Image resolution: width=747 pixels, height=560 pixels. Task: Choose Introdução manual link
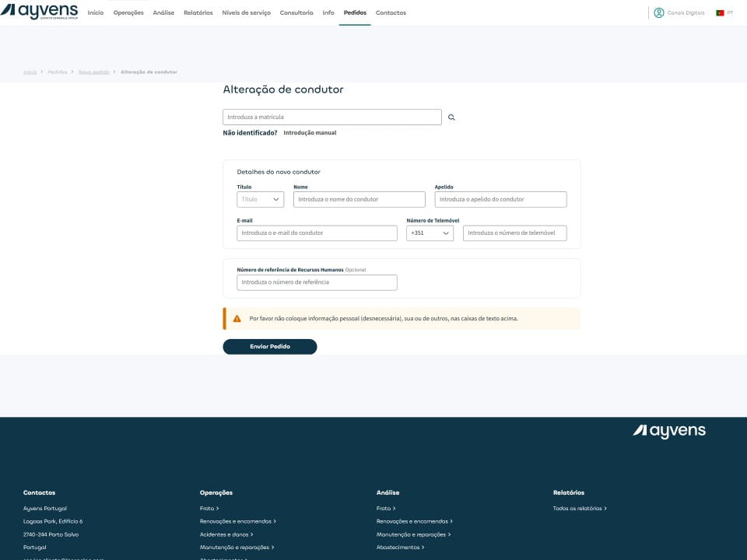click(310, 133)
